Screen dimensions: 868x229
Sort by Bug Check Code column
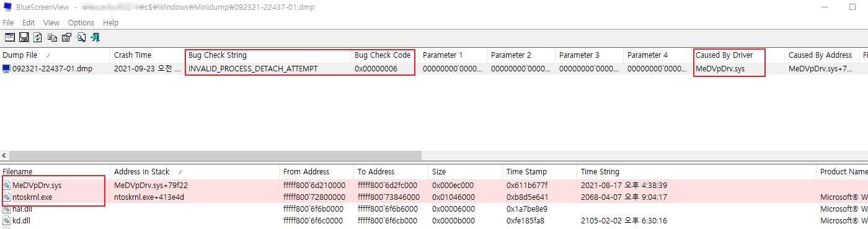pyautogui.click(x=385, y=55)
